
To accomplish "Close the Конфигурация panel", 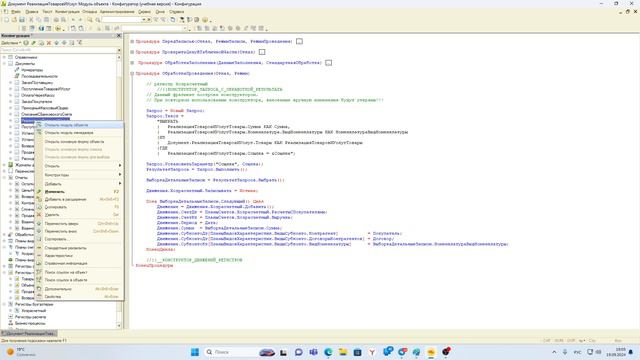I will [119, 36].
